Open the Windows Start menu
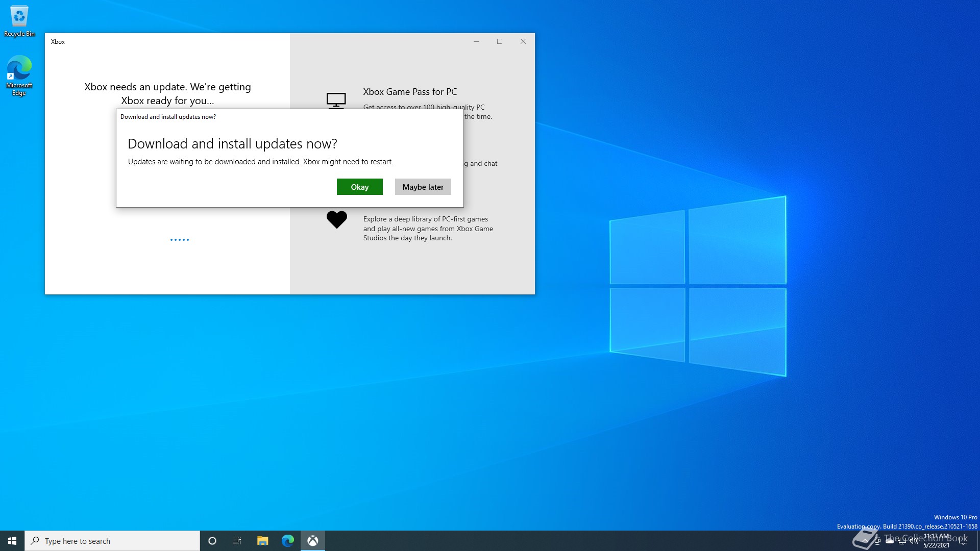This screenshot has width=980, height=551. click(12, 541)
